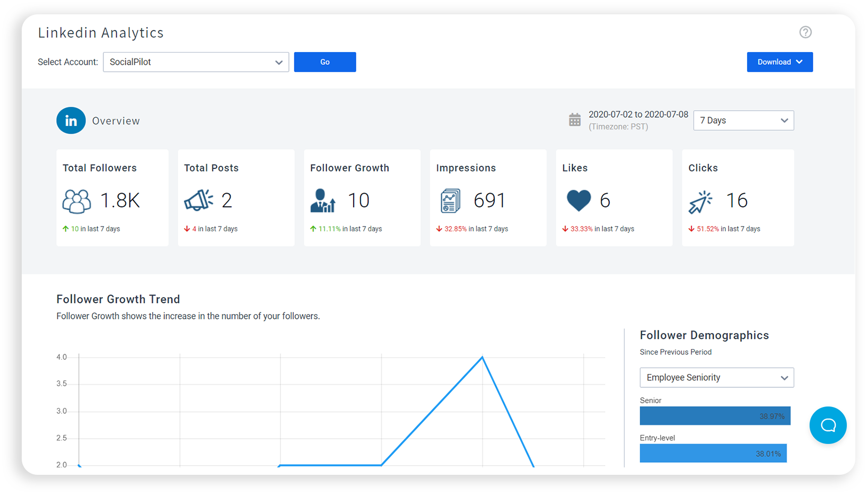Click the 691 impressions value

click(489, 201)
